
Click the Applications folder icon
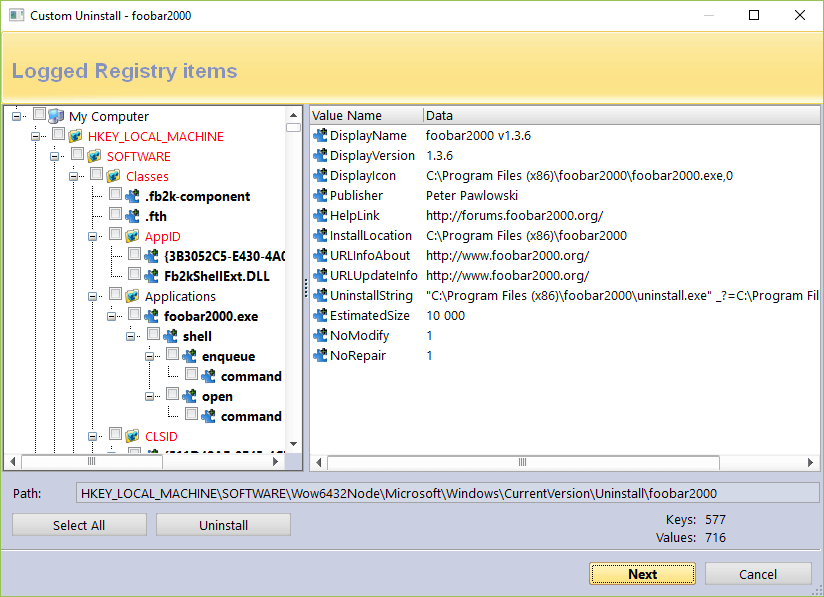(132, 296)
